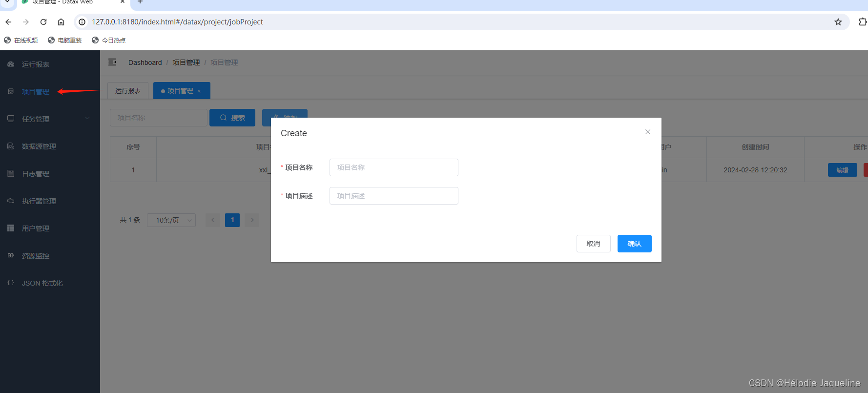This screenshot has height=393, width=868.
Task: Click the 搜索 search button
Action: [x=232, y=118]
